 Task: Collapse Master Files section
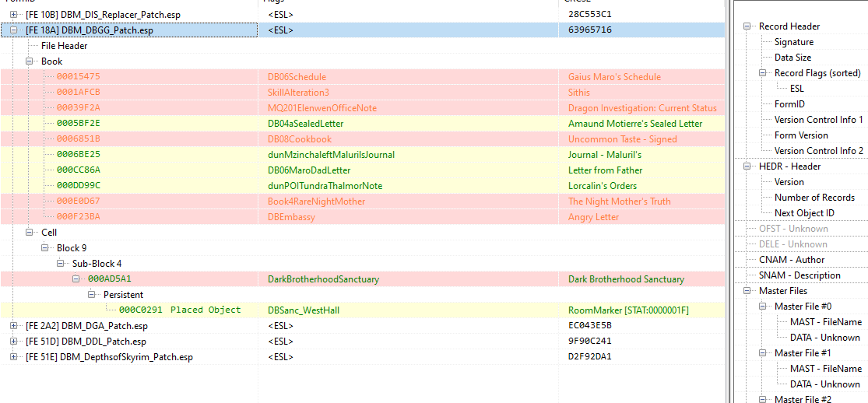point(747,291)
